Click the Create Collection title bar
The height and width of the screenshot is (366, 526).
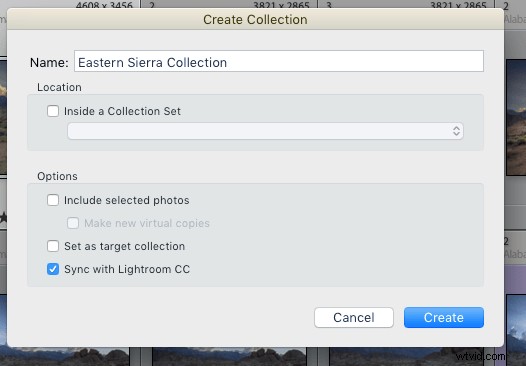click(x=255, y=19)
